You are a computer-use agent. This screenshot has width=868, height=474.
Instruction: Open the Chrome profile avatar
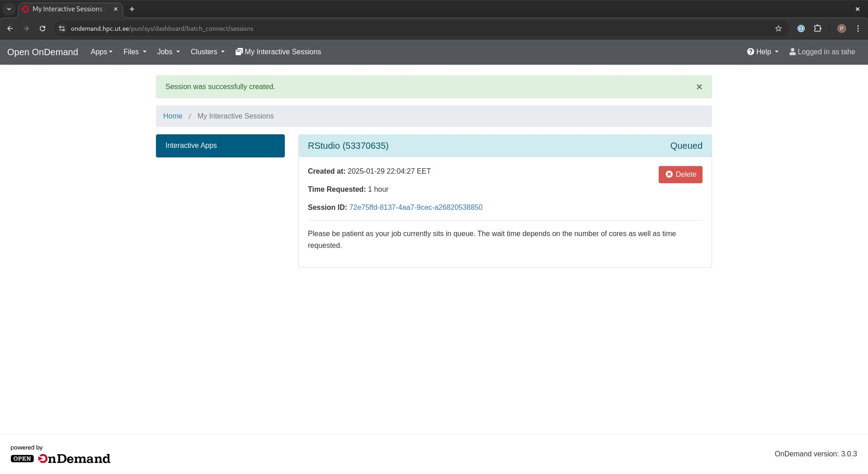coord(841,28)
